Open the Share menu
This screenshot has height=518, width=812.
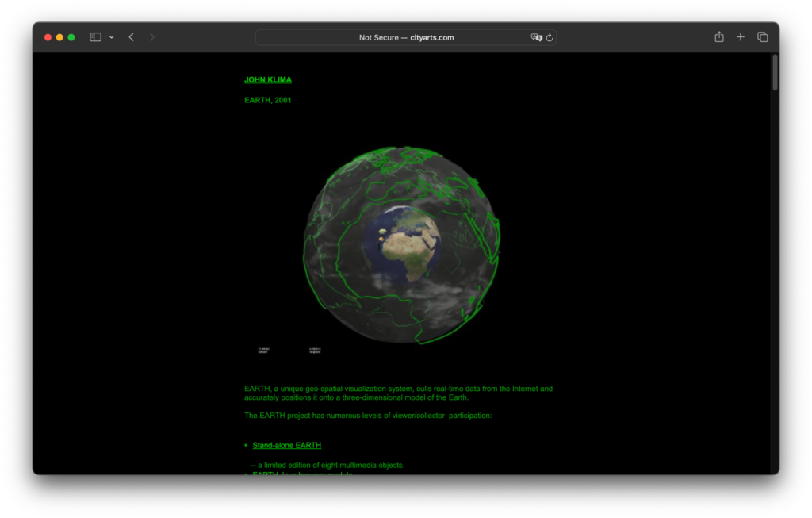(x=719, y=37)
